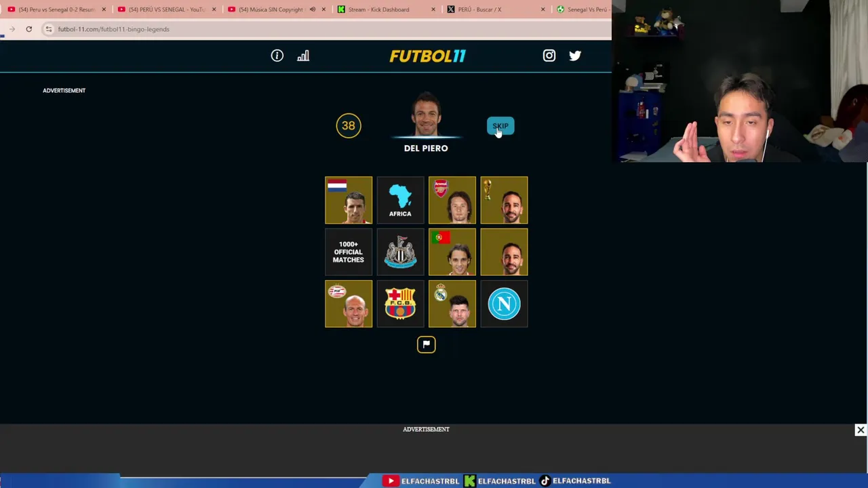868x488 pixels.
Task: Click the YouTube ELFACHASTRBL overlay label
Action: click(420, 481)
